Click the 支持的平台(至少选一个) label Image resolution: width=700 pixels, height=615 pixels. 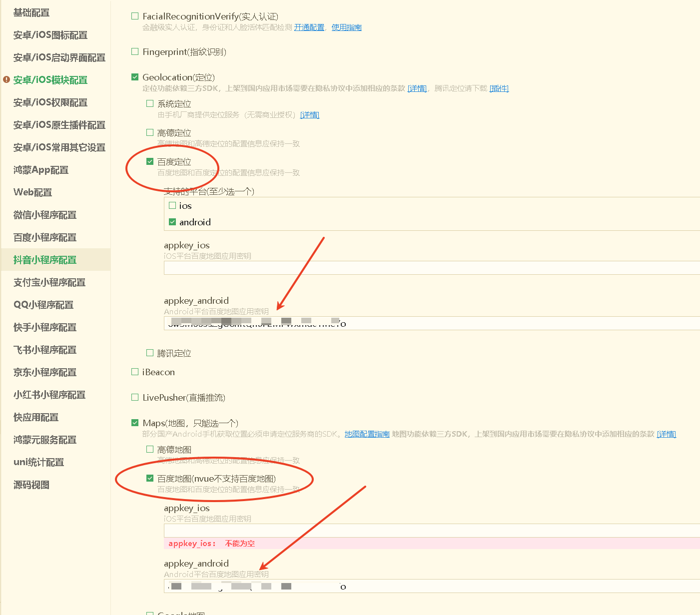point(209,191)
